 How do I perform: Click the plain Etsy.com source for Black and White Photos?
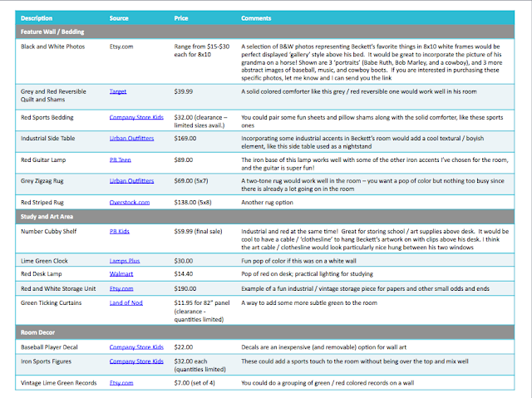121,47
